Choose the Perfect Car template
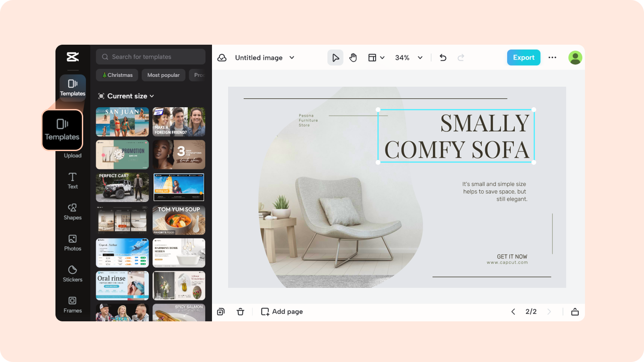Viewport: 644px width, 362px height. [123, 188]
